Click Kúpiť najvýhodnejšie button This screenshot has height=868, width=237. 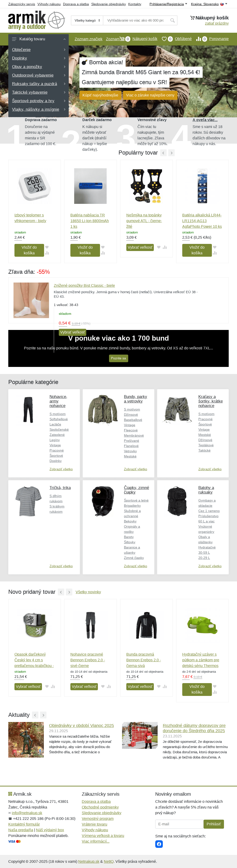click(100, 95)
